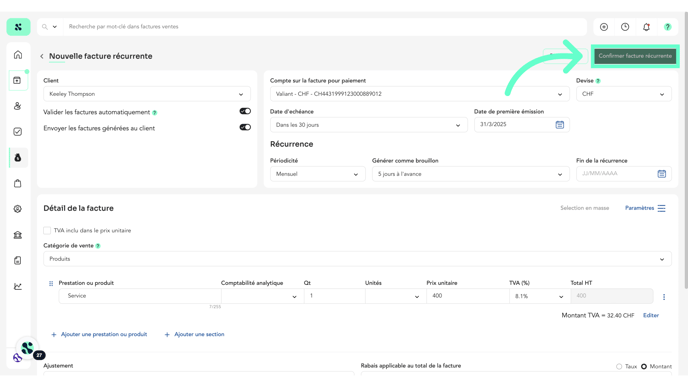Select the Taux radio button
The height and width of the screenshot is (387, 688).
(619, 366)
